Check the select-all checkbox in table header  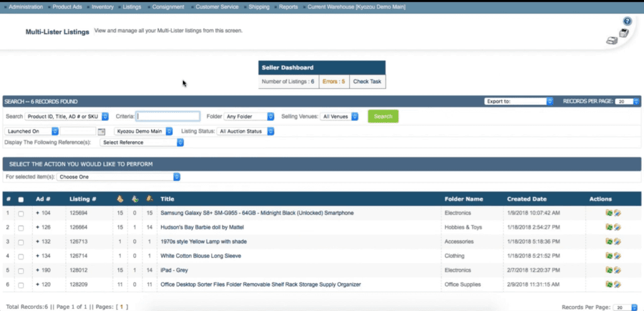click(21, 200)
